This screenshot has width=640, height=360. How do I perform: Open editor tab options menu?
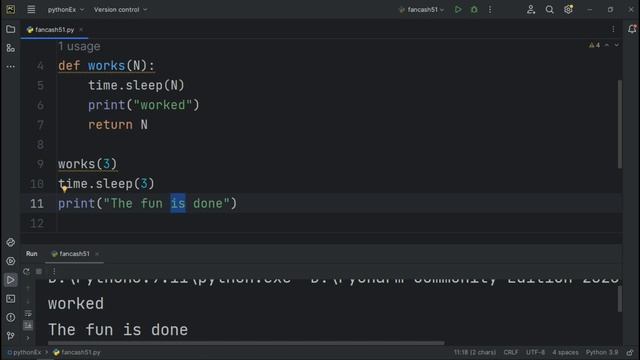click(613, 29)
